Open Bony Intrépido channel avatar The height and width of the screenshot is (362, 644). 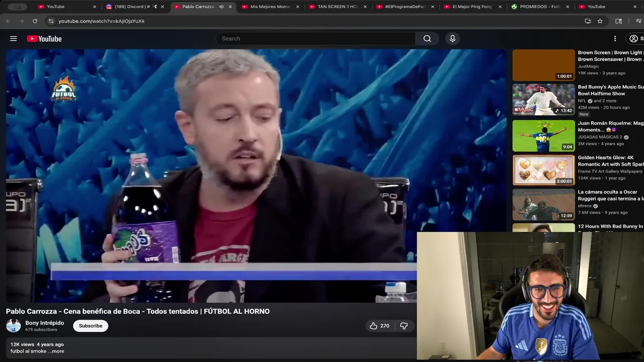[13, 326]
